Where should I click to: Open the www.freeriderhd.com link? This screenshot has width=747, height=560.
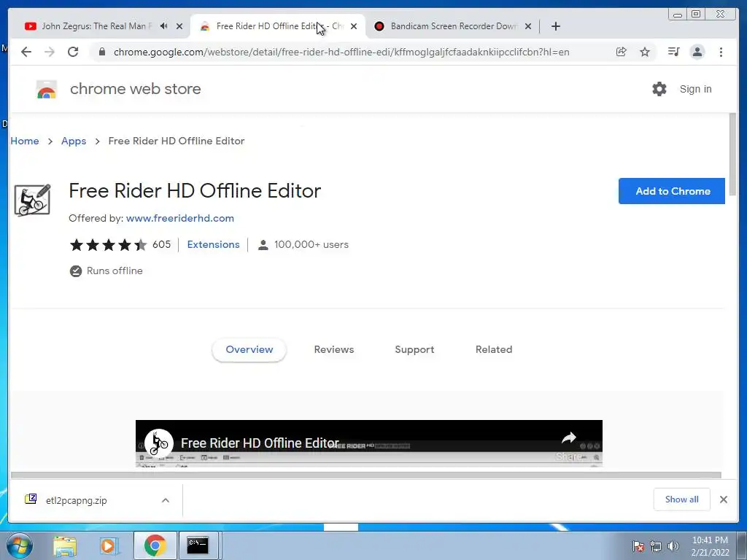coord(180,218)
